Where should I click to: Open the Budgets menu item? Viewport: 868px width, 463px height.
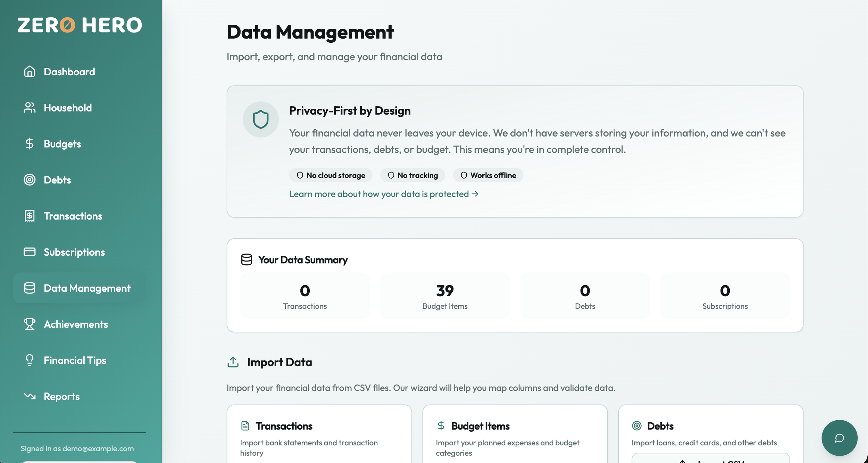(62, 144)
